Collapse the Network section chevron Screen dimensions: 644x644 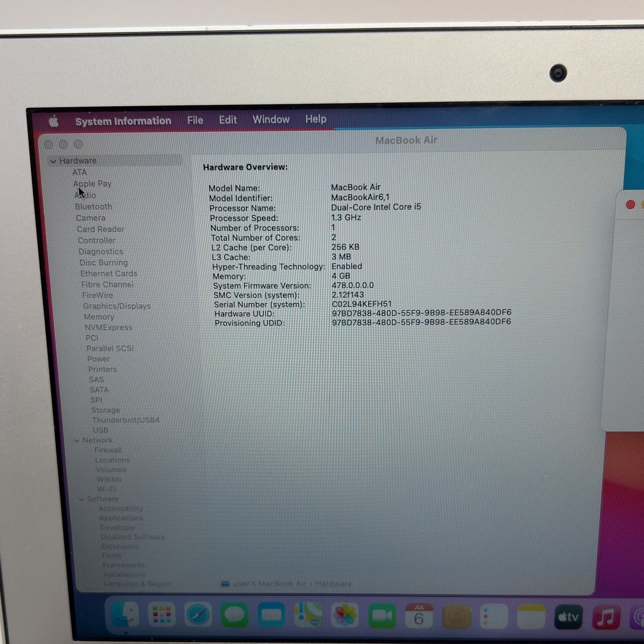click(77, 440)
